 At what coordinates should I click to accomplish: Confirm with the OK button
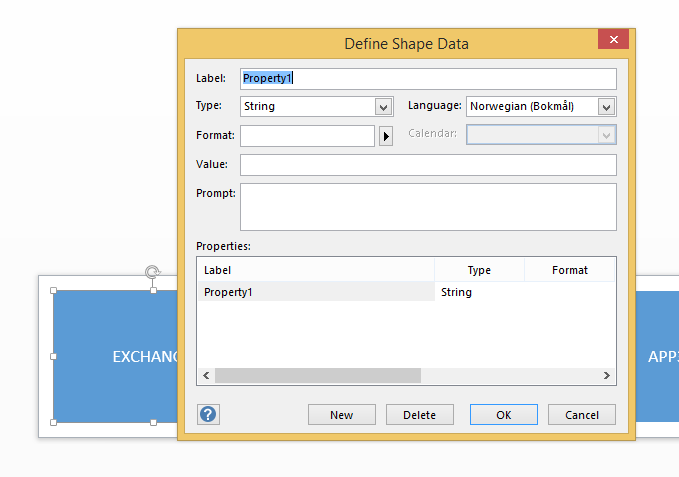pos(504,415)
